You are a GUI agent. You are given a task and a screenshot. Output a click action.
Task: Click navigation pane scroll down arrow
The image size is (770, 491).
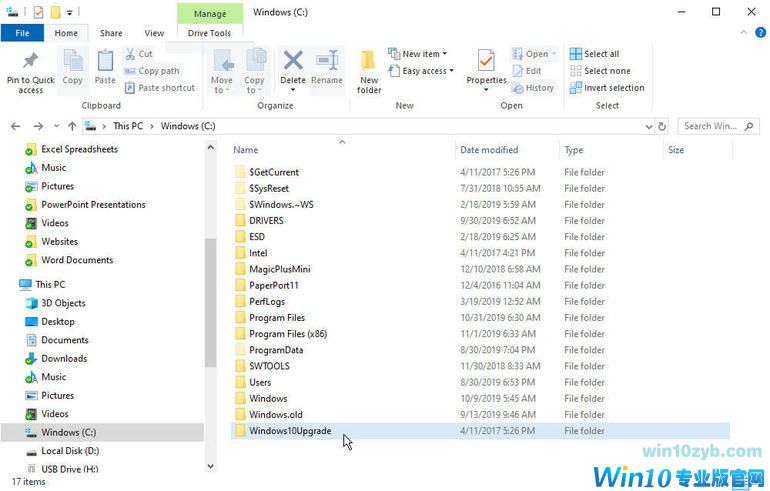(x=210, y=466)
